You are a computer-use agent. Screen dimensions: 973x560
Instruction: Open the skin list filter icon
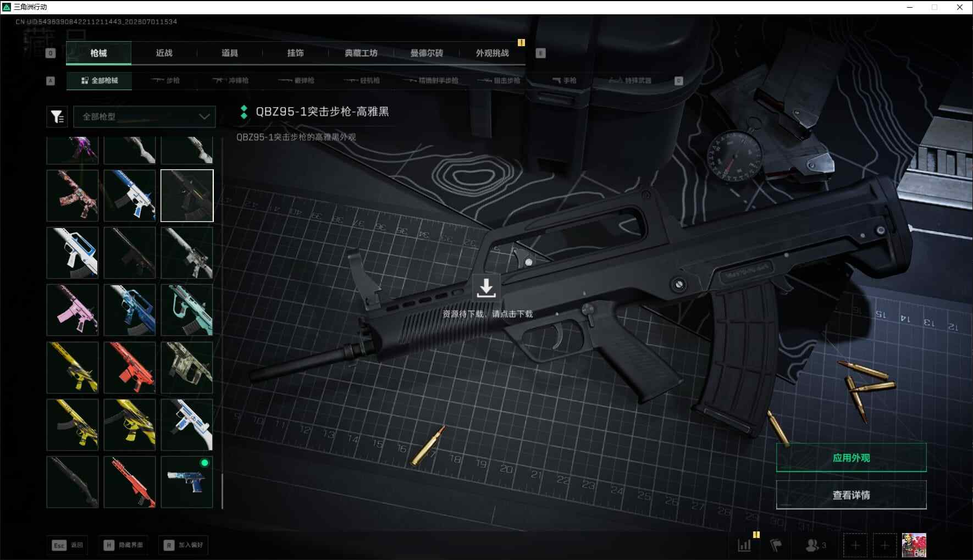[57, 117]
